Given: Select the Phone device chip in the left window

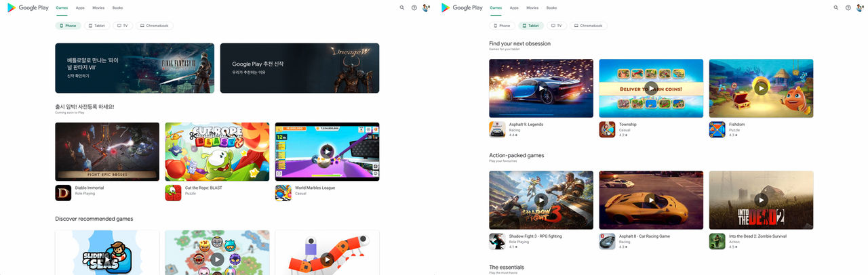Looking at the screenshot, I should [68, 26].
